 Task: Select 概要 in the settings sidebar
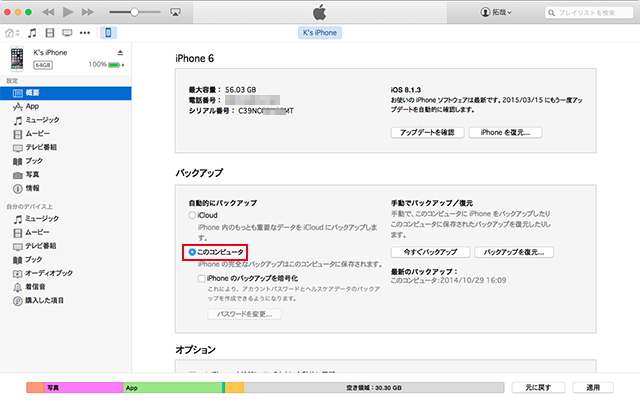(x=66, y=93)
